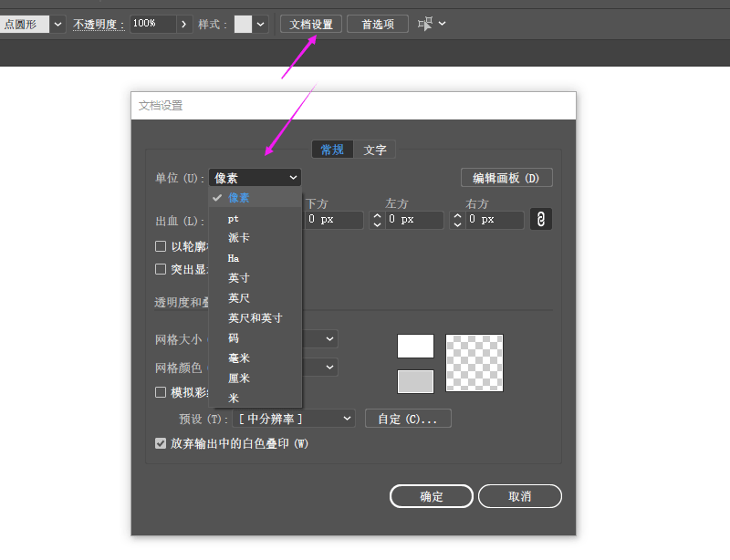Choose 英尺和英寸 in units list
The width and height of the screenshot is (730, 560).
pos(255,318)
